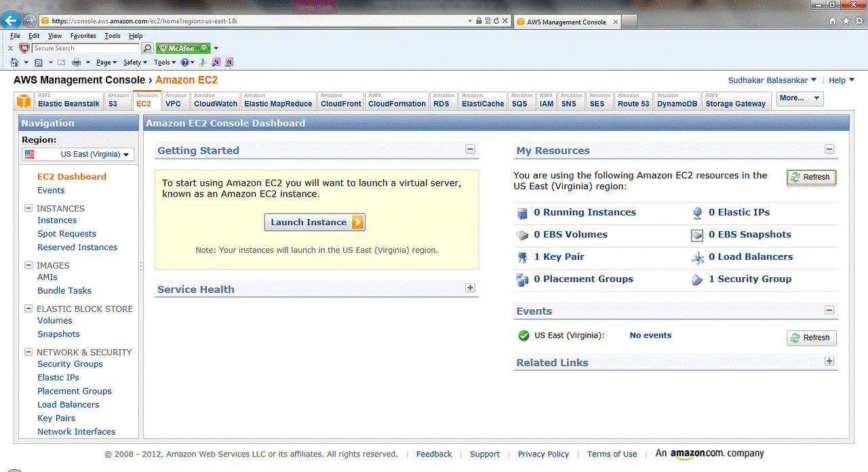Screen dimensions: 868x472
Task: Click the green McAfee status badge
Action: pyautogui.click(x=182, y=48)
